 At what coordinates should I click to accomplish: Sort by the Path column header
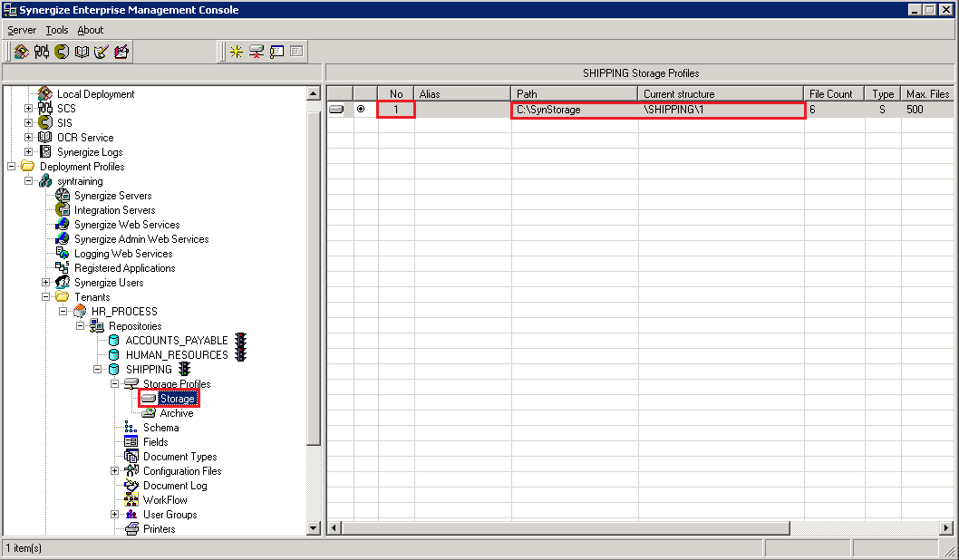(x=575, y=93)
